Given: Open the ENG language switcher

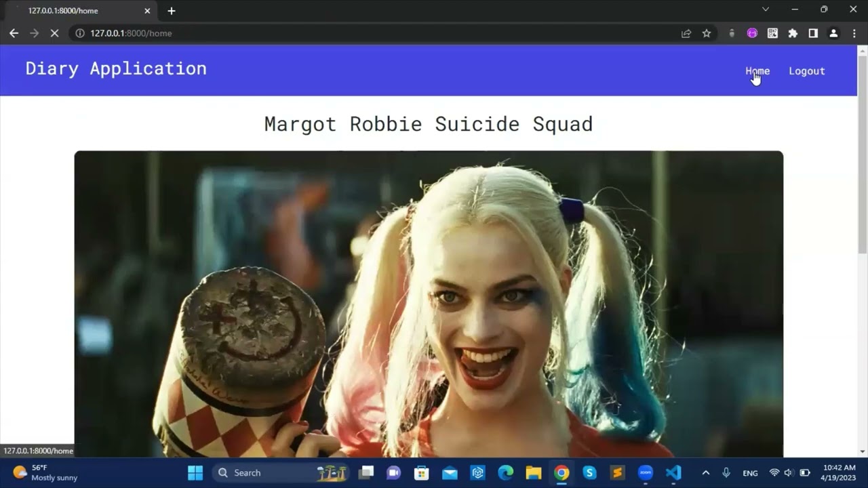Looking at the screenshot, I should 750,473.
